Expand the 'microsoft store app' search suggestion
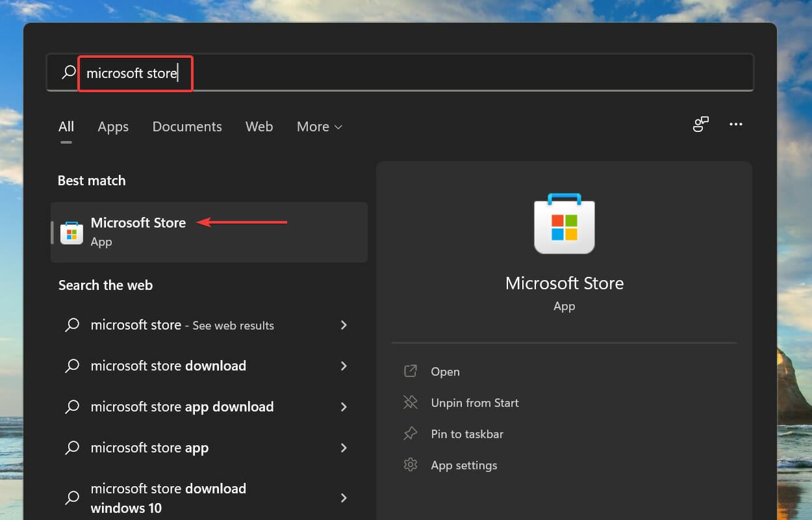This screenshot has height=520, width=812. click(x=344, y=448)
